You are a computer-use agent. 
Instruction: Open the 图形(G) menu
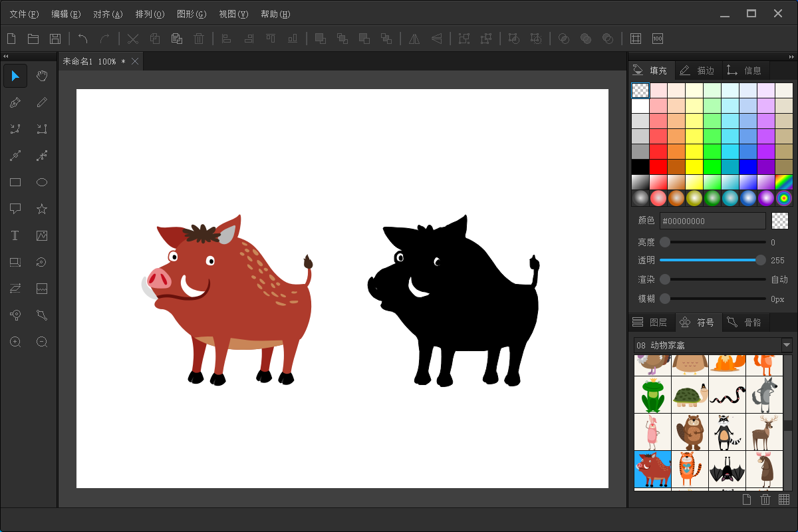[192, 14]
